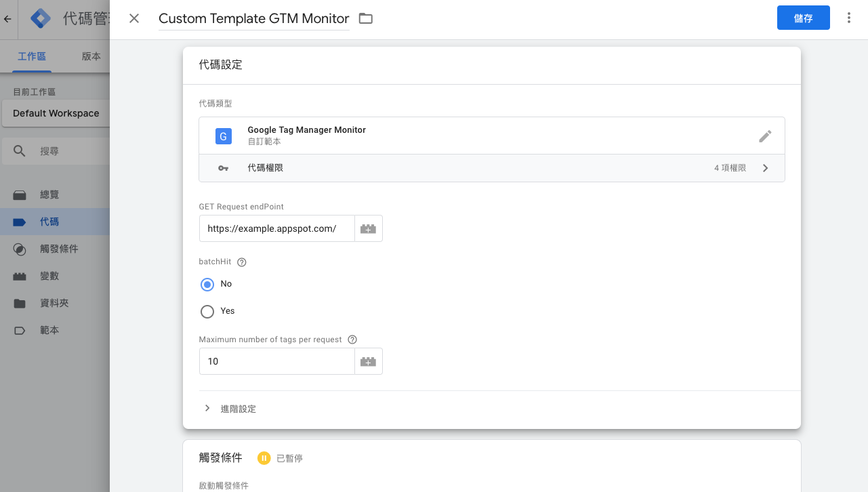Screen dimensions: 868x492
Task: Click the folder icon beside the tag name
Action: (365, 18)
